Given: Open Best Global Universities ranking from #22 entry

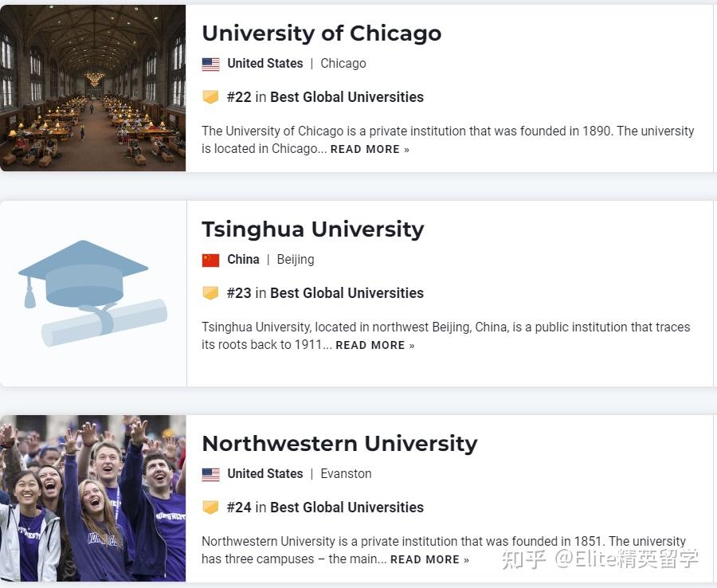Looking at the screenshot, I should [x=347, y=96].
